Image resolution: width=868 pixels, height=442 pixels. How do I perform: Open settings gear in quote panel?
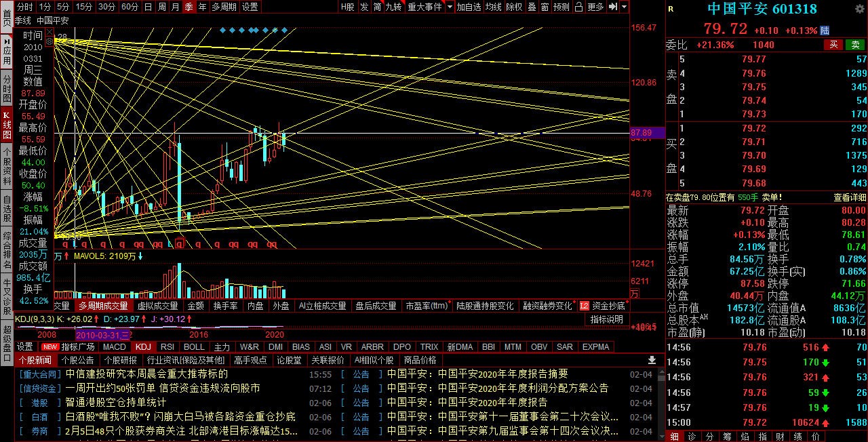860,9
